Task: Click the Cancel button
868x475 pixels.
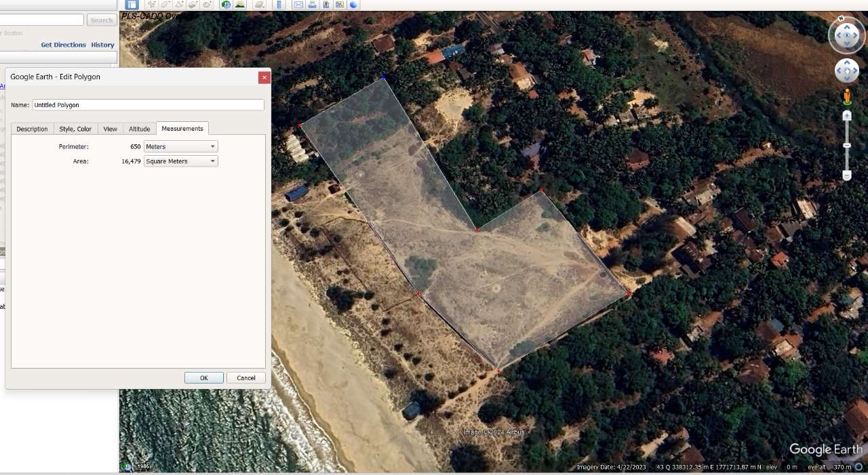Action: point(246,378)
